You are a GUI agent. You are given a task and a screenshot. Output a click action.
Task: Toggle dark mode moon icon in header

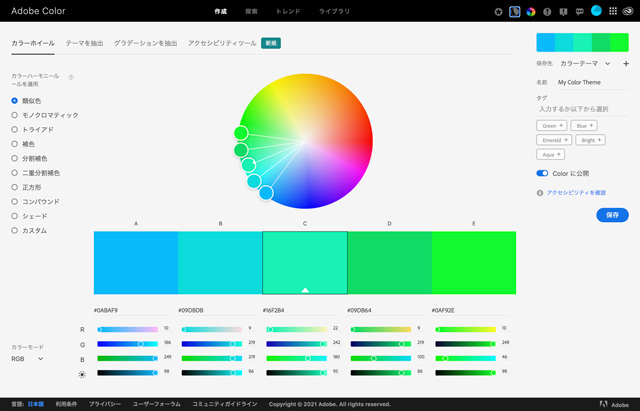pos(515,12)
